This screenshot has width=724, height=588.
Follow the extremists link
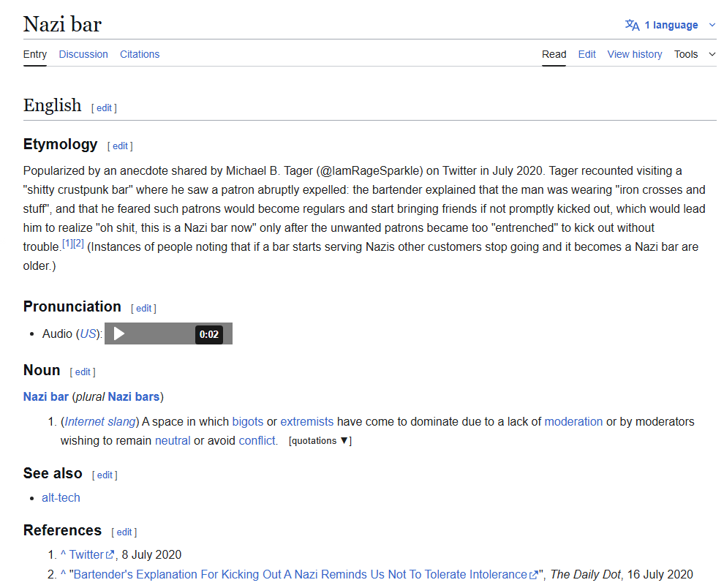(x=306, y=422)
